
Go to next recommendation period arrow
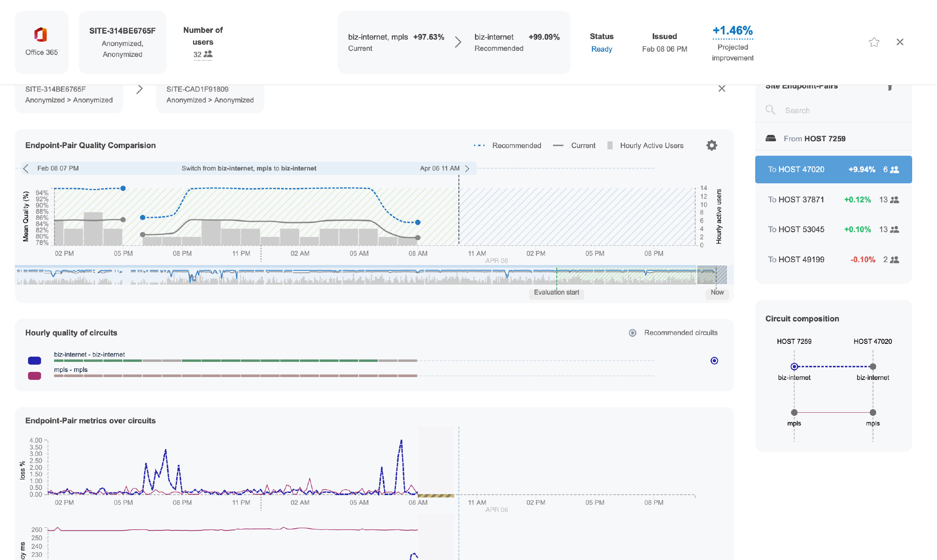tap(467, 169)
